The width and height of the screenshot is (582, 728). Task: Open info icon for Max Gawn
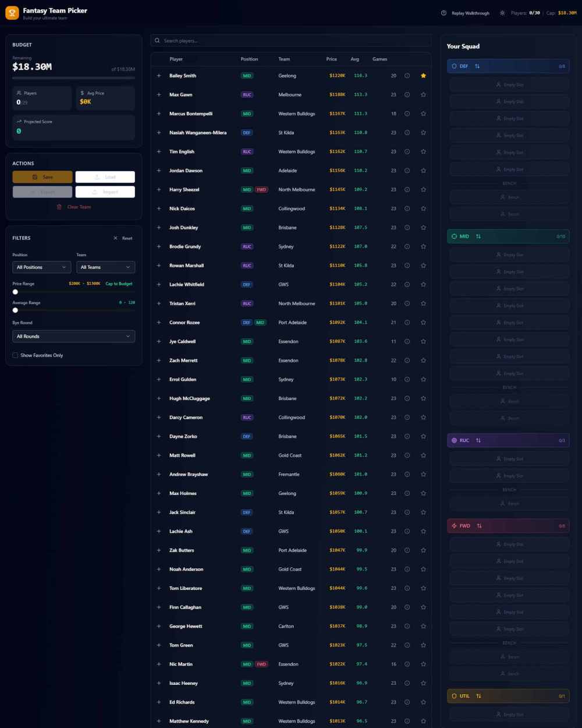(407, 95)
